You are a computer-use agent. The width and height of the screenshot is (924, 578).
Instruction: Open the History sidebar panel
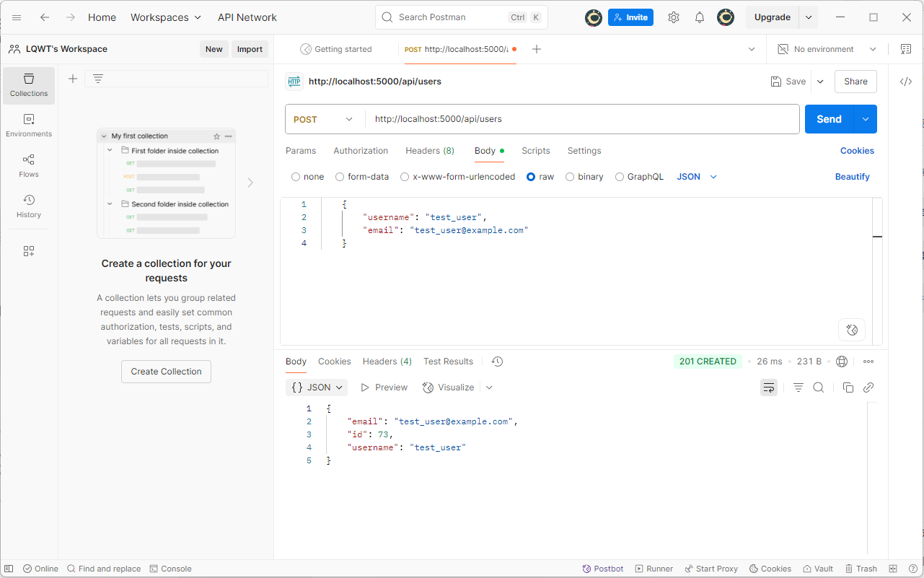[x=29, y=206]
